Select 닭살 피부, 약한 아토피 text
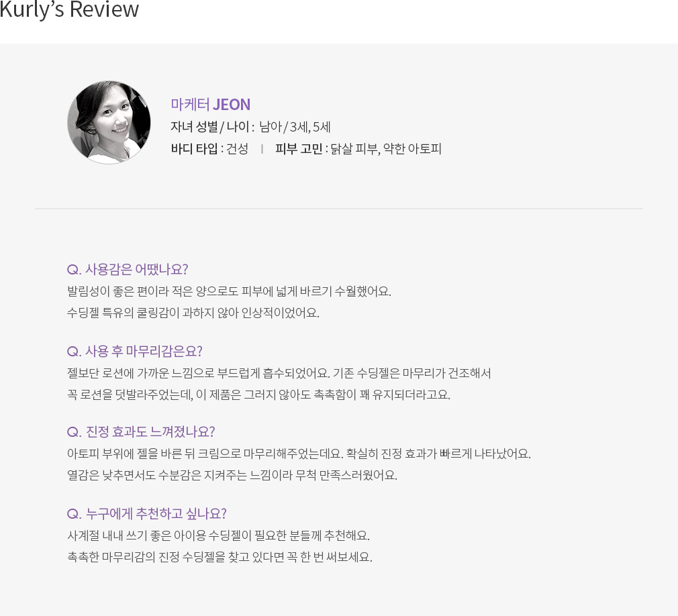 pos(386,149)
